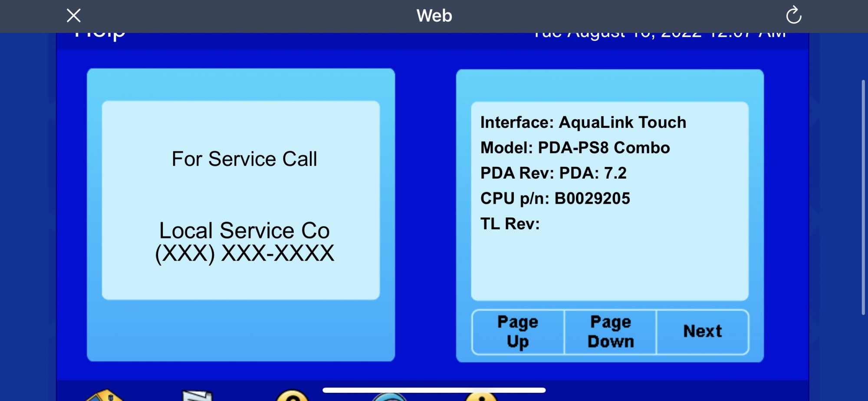Click the vertical scrollbar on right edge
The height and width of the screenshot is (401, 868).
point(863,197)
